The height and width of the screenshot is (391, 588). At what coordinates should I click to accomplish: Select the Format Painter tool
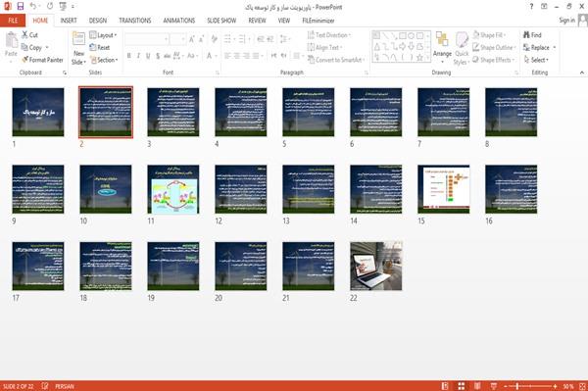click(42, 60)
